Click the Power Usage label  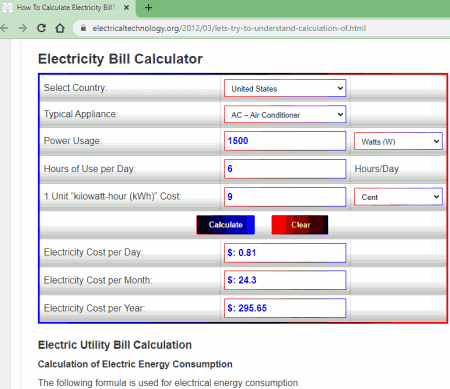point(73,141)
